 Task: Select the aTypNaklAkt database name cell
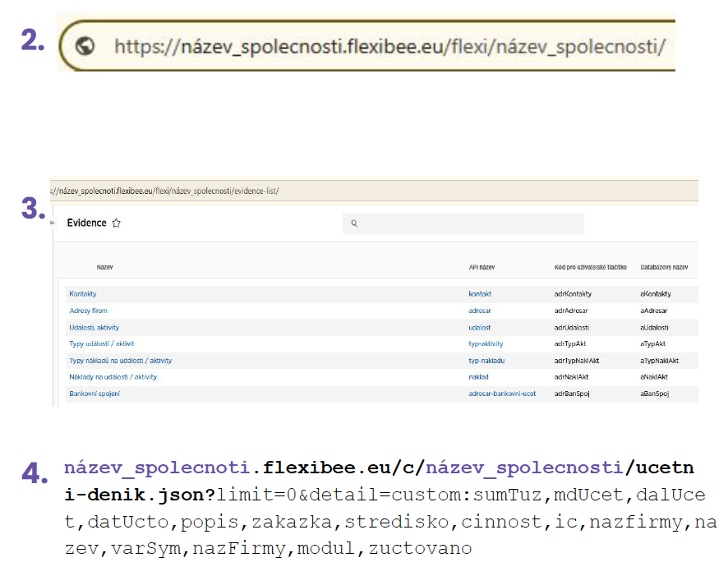[x=659, y=360]
